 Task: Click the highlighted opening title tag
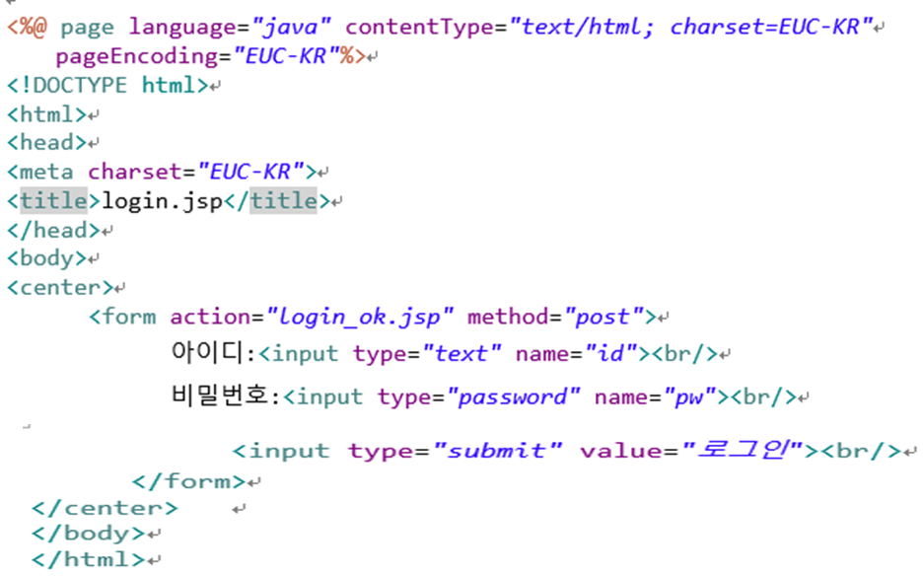[53, 200]
